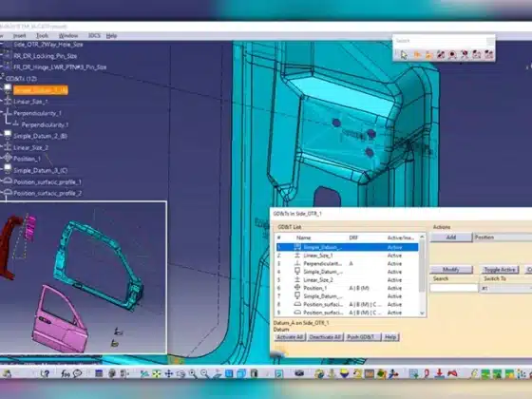Open the Insert menu
532x399 pixels.
click(x=19, y=36)
